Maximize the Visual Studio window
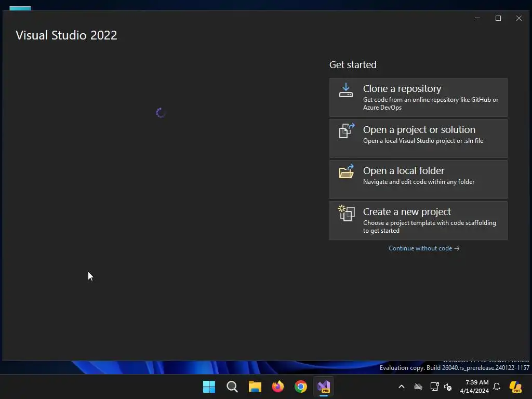Image resolution: width=532 pixels, height=399 pixels. (498, 18)
